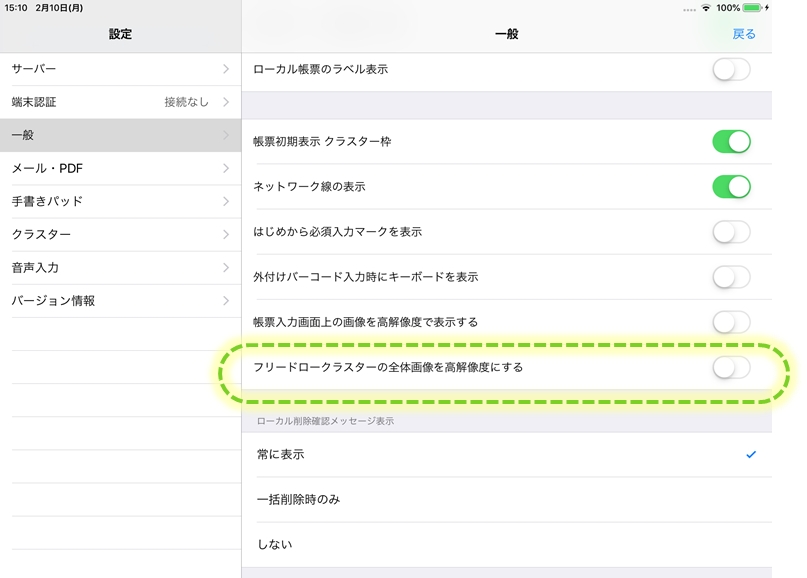
Task: Click the ローカル削除確認メッセージ表示 section header
Action: click(x=325, y=421)
